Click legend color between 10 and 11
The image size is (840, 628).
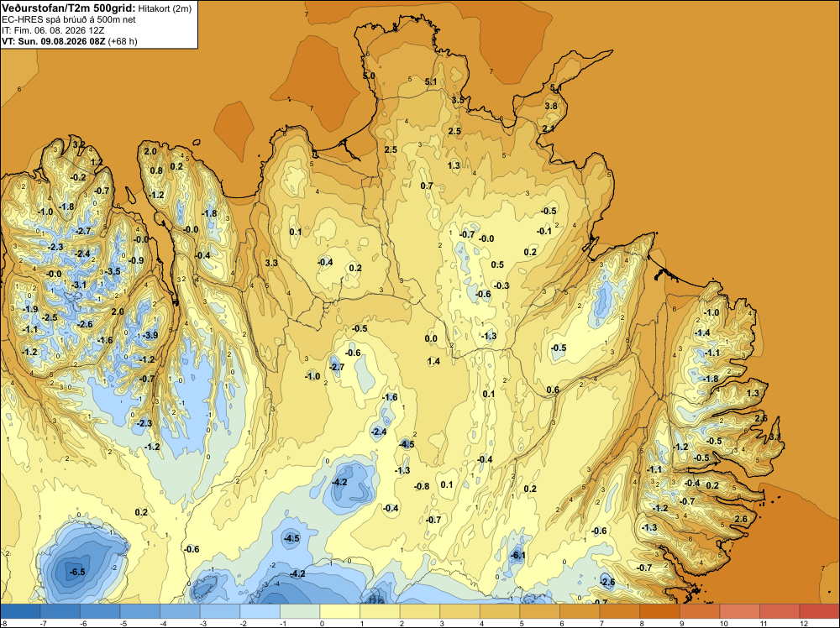click(x=740, y=611)
